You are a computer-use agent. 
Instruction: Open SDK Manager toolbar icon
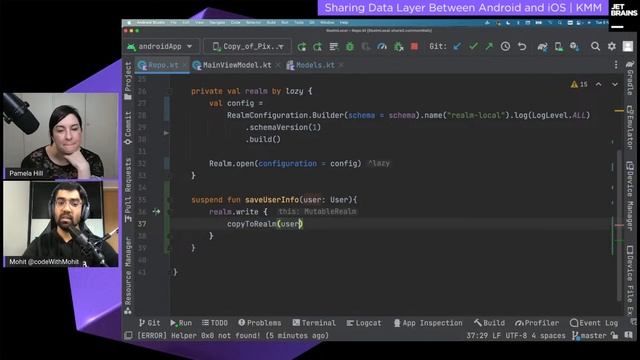575,47
